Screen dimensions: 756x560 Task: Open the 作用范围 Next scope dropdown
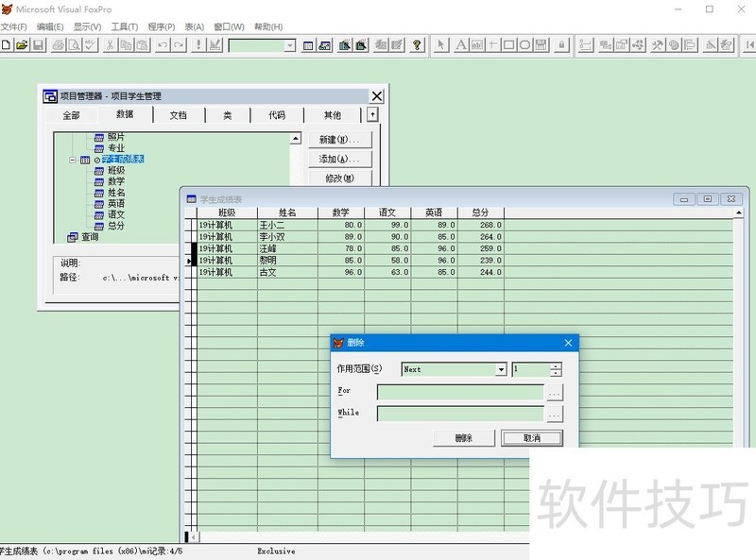(x=501, y=369)
